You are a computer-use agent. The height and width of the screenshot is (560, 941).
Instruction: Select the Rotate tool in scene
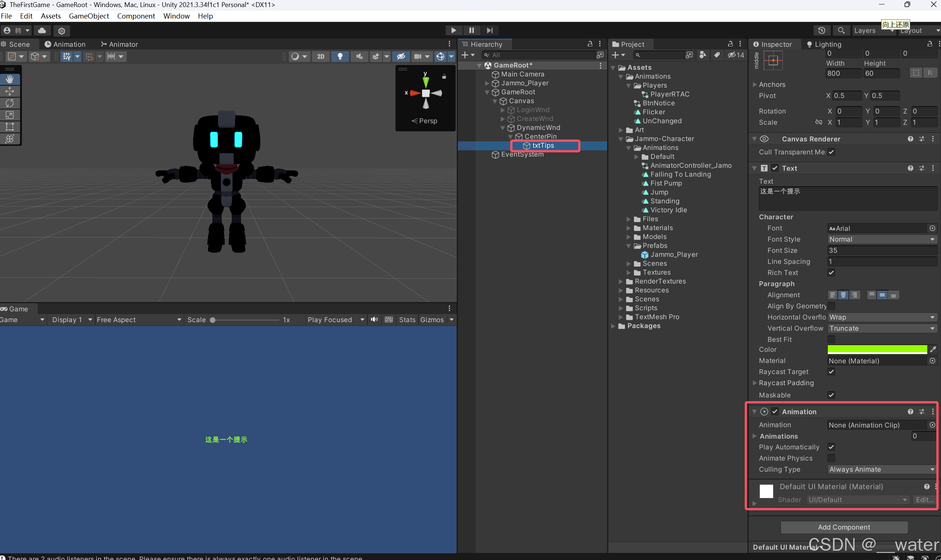pos(10,103)
